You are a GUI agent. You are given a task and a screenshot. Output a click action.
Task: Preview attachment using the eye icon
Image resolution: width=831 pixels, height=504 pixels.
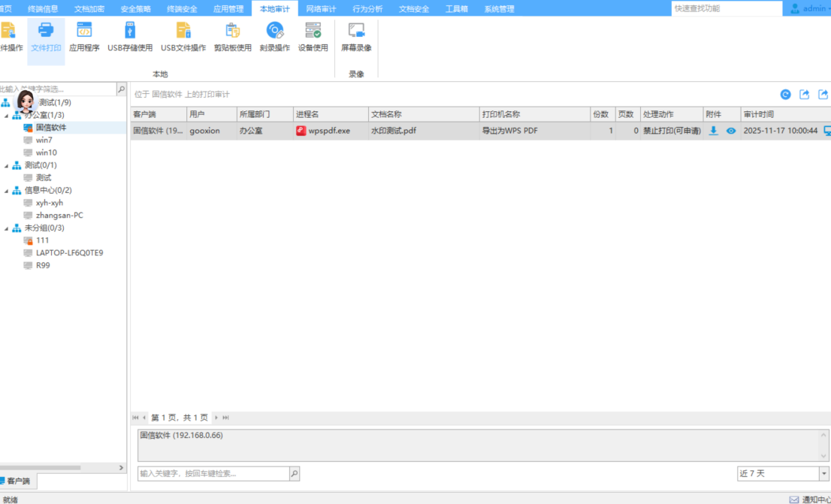click(x=731, y=131)
